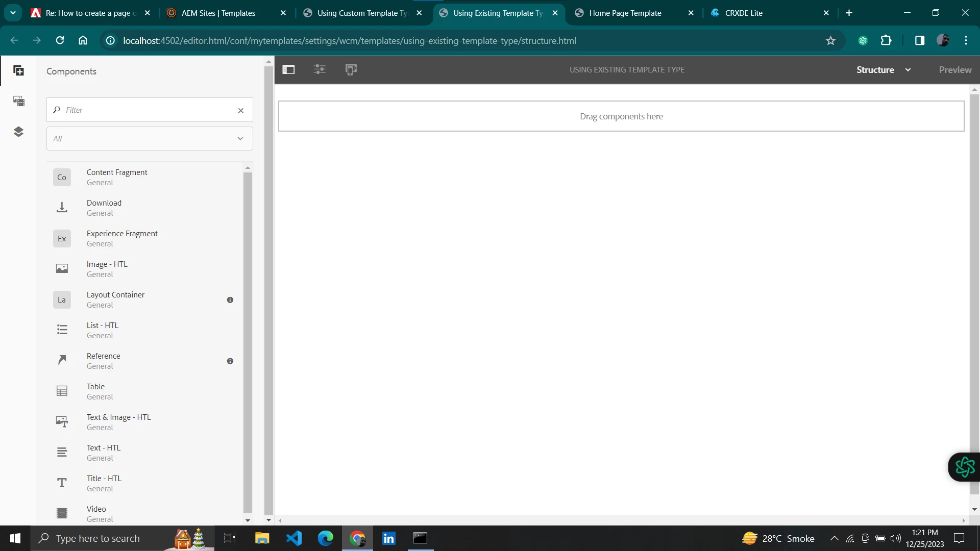Image resolution: width=980 pixels, height=551 pixels.
Task: Open the page information settings icon
Action: (x=320, y=70)
